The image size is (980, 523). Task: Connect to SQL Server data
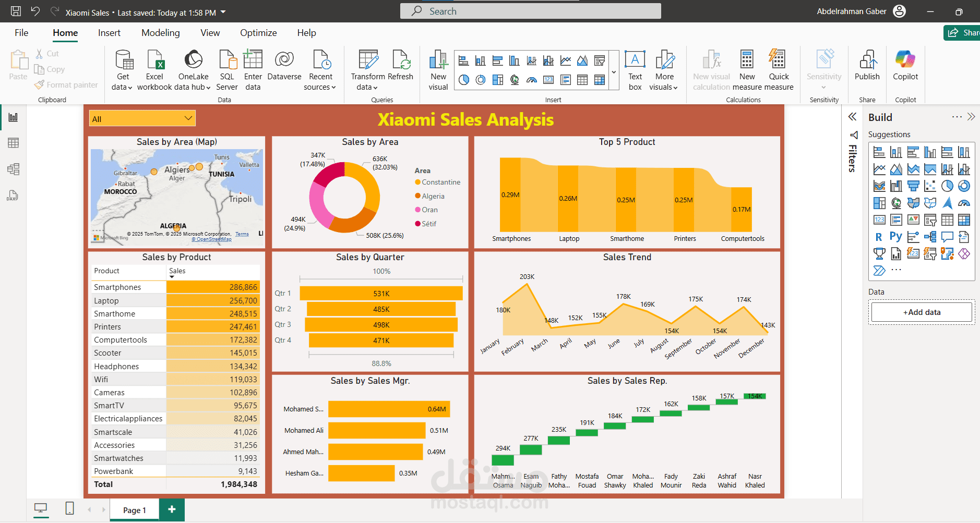coord(227,70)
